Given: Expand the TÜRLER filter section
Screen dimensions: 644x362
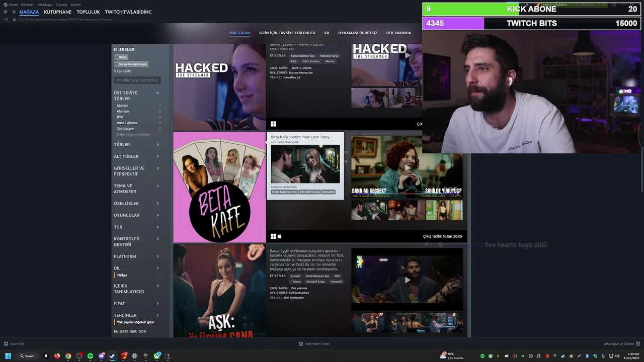Looking at the screenshot, I should tap(136, 144).
